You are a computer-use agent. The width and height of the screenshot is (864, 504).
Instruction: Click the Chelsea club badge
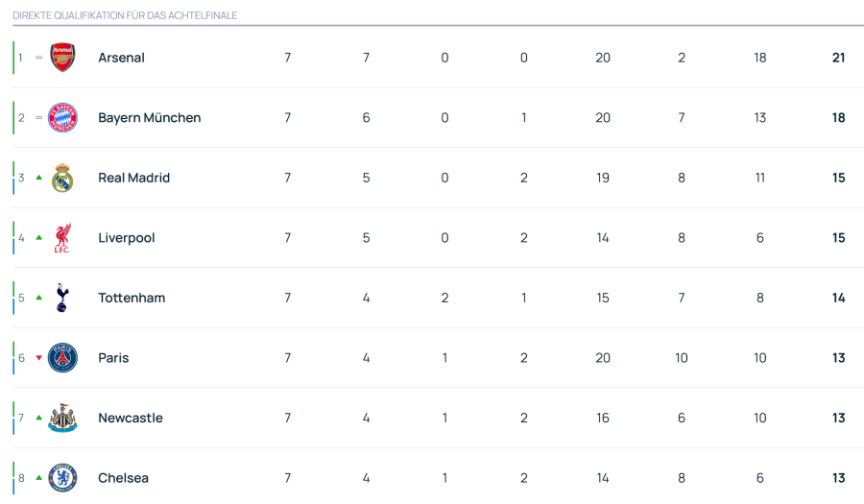pyautogui.click(x=62, y=478)
